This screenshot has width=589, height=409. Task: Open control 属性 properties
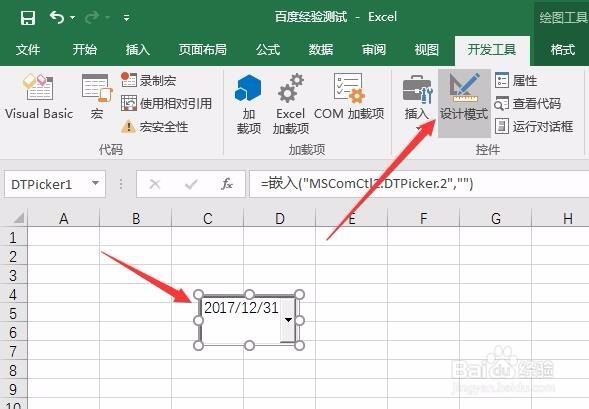tap(516, 80)
